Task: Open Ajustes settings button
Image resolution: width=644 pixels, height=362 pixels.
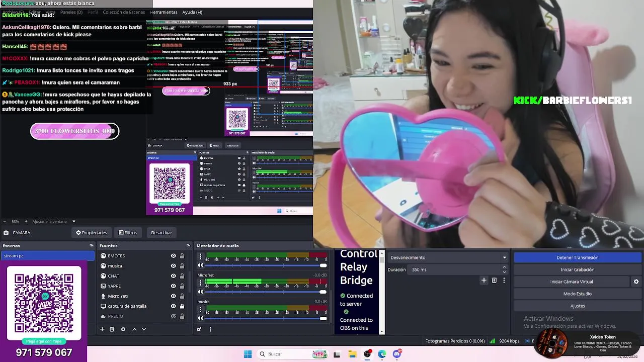Action: click(577, 306)
